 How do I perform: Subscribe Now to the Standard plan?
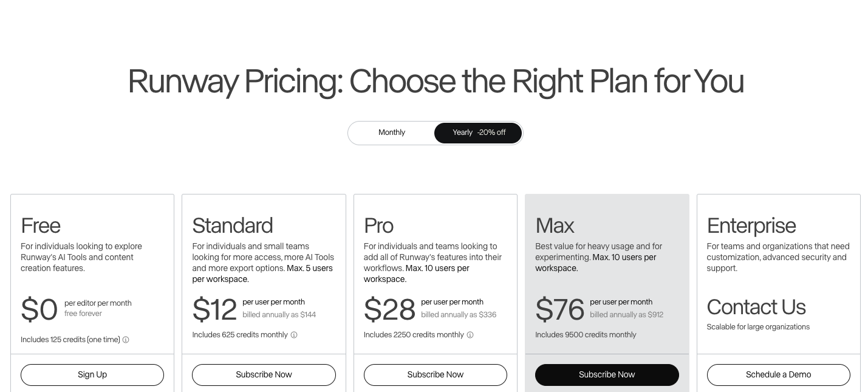264,375
